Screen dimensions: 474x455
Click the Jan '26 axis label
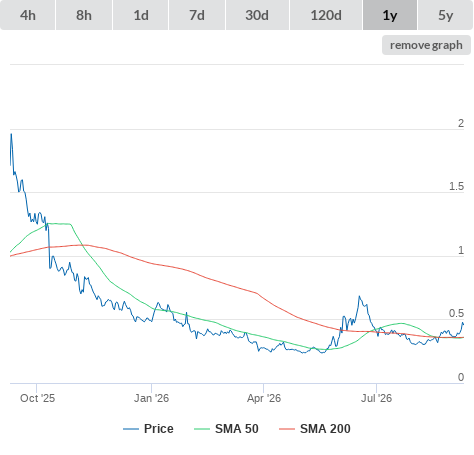pos(151,398)
